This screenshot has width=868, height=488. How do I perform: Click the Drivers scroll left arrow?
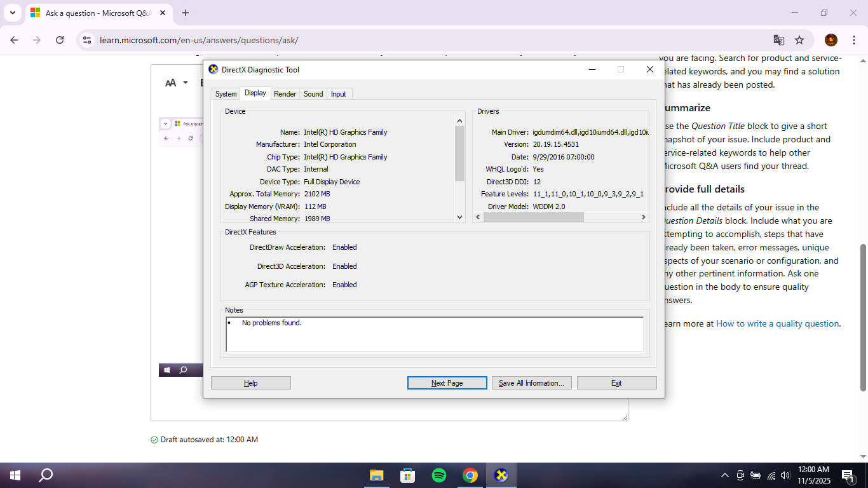478,217
